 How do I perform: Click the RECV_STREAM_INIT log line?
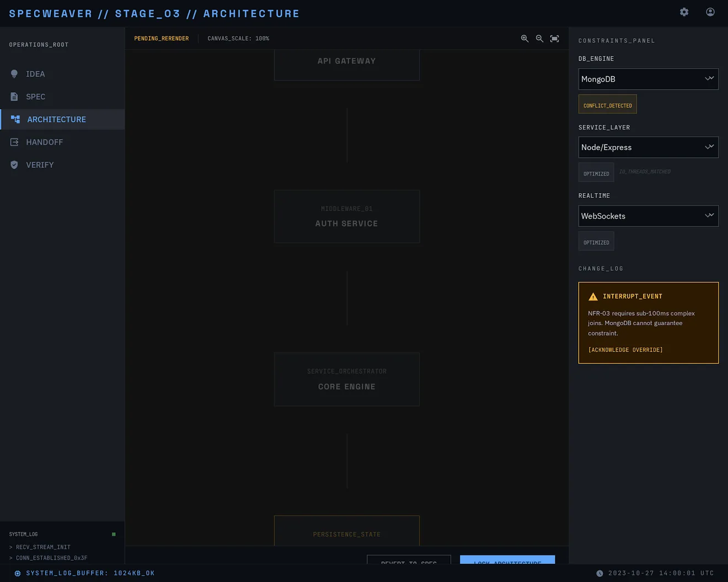(x=40, y=547)
